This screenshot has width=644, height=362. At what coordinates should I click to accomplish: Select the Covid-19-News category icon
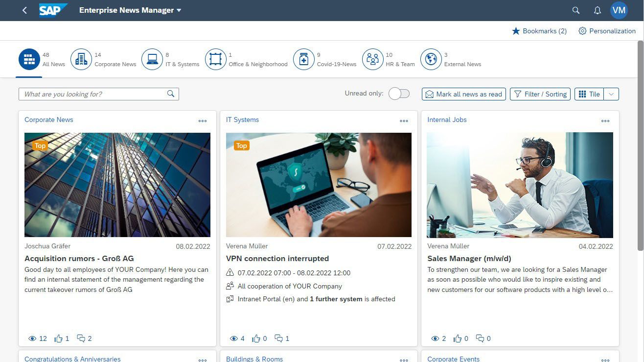303,59
